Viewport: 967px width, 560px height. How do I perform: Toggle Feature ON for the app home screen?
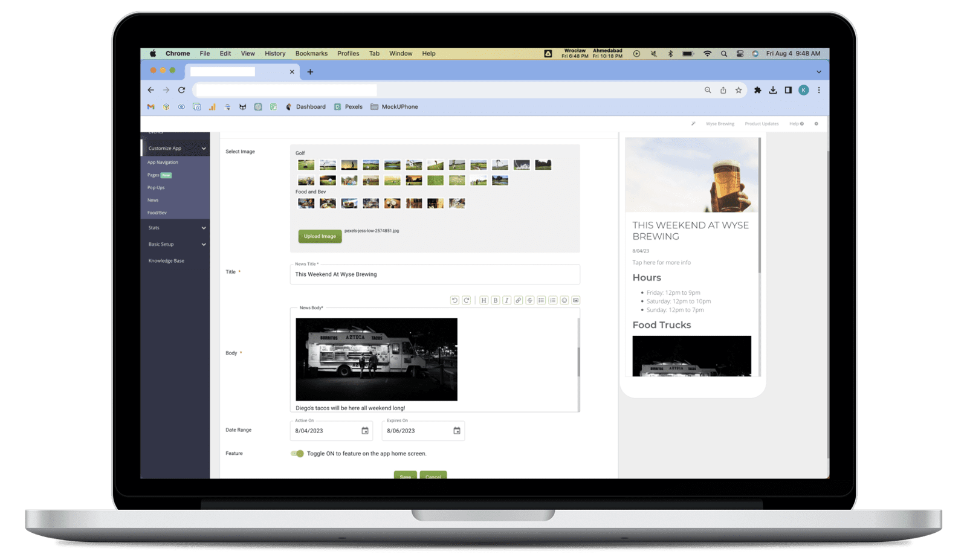297,453
